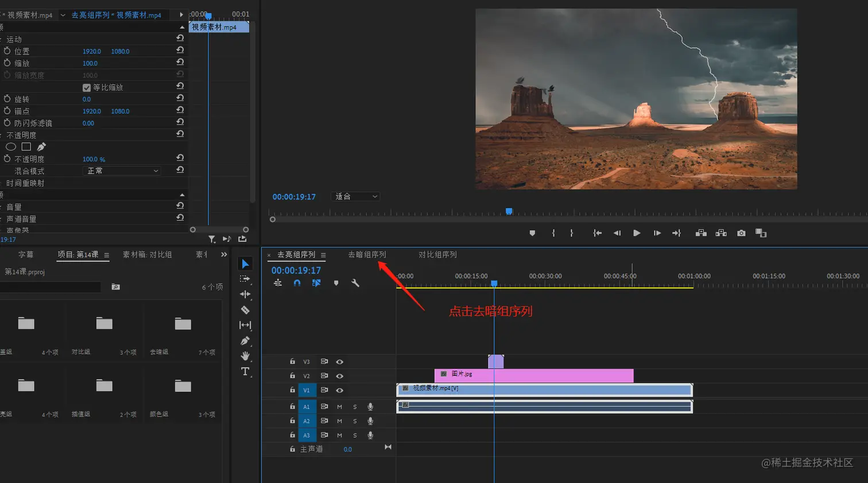
Task: Select the Ripple Edit tool
Action: point(245,294)
